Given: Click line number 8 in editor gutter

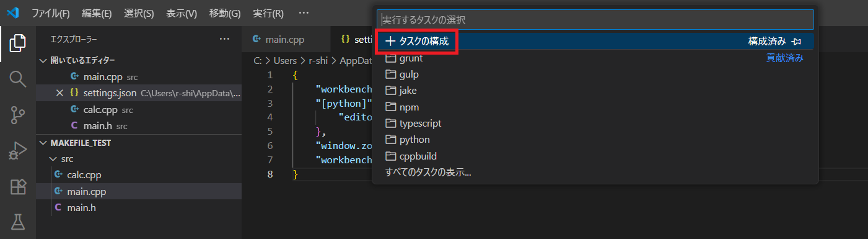Looking at the screenshot, I should pos(270,174).
